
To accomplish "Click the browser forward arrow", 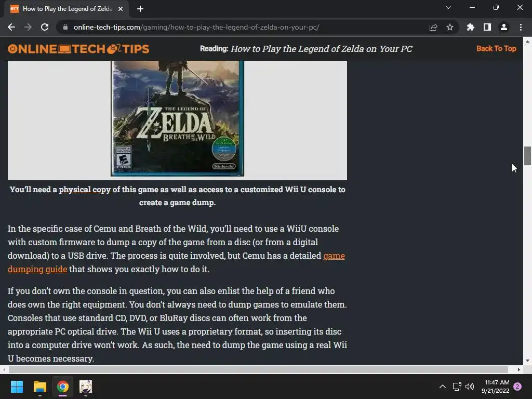I will 28,27.
